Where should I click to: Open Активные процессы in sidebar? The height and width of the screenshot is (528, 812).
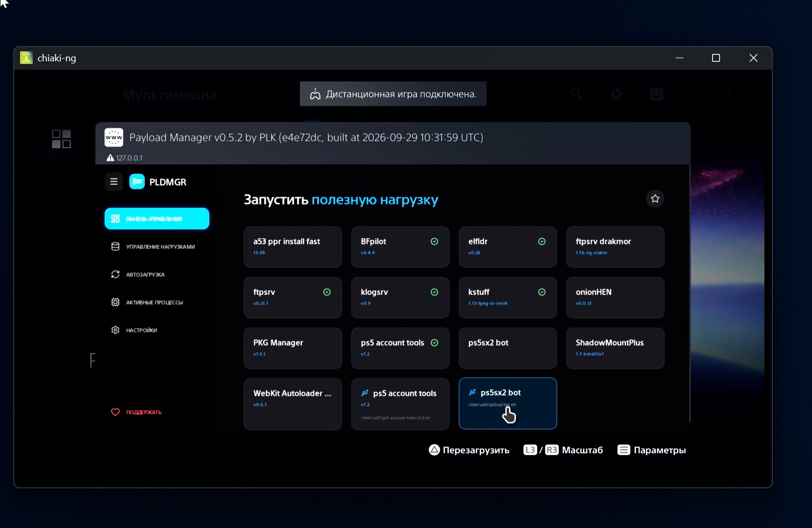point(157,302)
